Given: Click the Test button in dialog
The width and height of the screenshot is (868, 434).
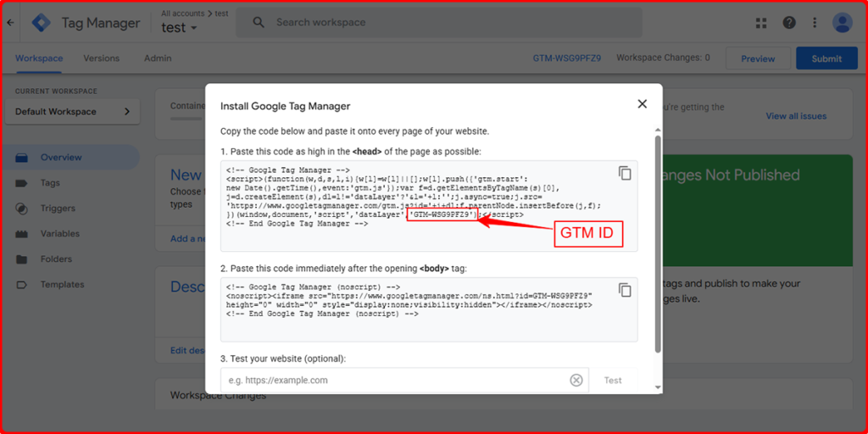Looking at the screenshot, I should coord(613,381).
